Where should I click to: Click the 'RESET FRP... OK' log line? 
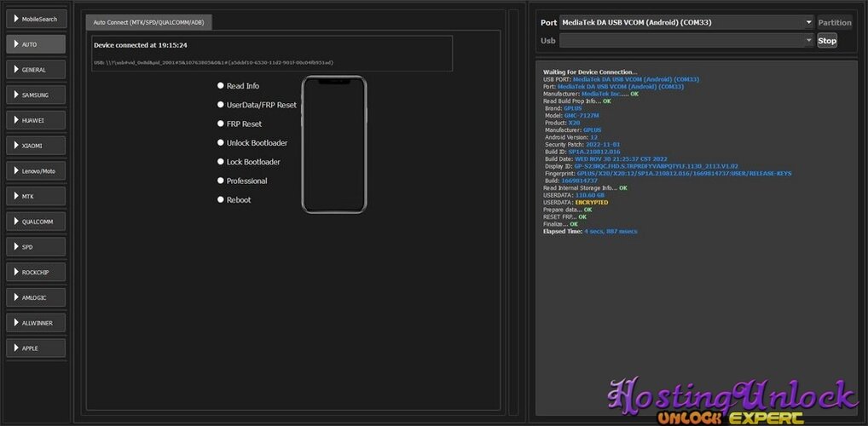click(x=564, y=217)
